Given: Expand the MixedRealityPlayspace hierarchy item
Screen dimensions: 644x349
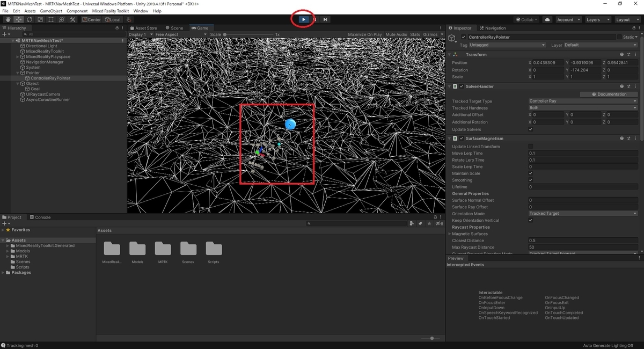Looking at the screenshot, I should click(x=18, y=57).
